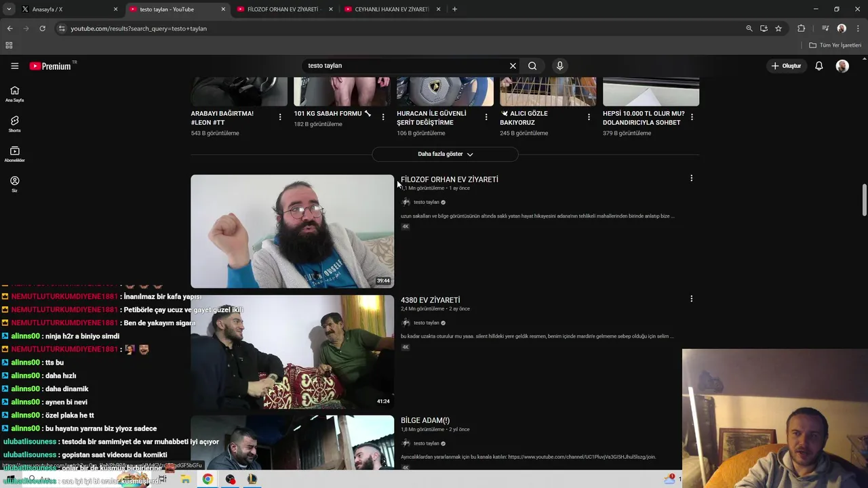This screenshot has height=488, width=868.
Task: Open options for HURACAN İLE GÜVENLİ short
Action: [486, 117]
